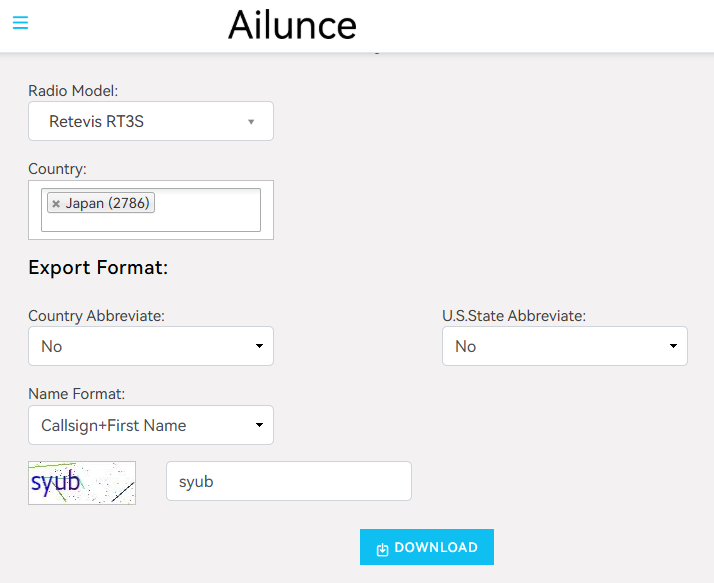Expand the U.S.State Abbreviate dropdown

(x=564, y=346)
